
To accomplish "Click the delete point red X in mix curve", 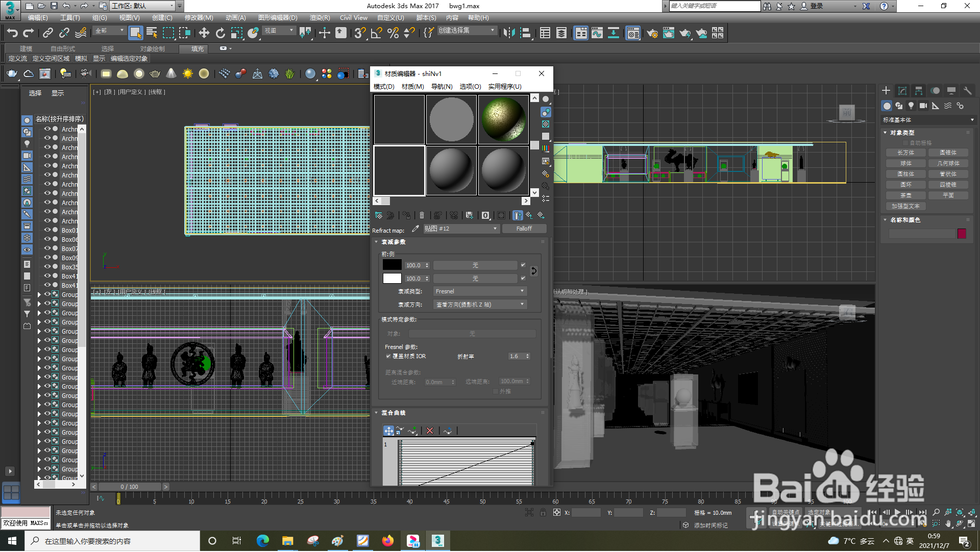I will point(430,431).
